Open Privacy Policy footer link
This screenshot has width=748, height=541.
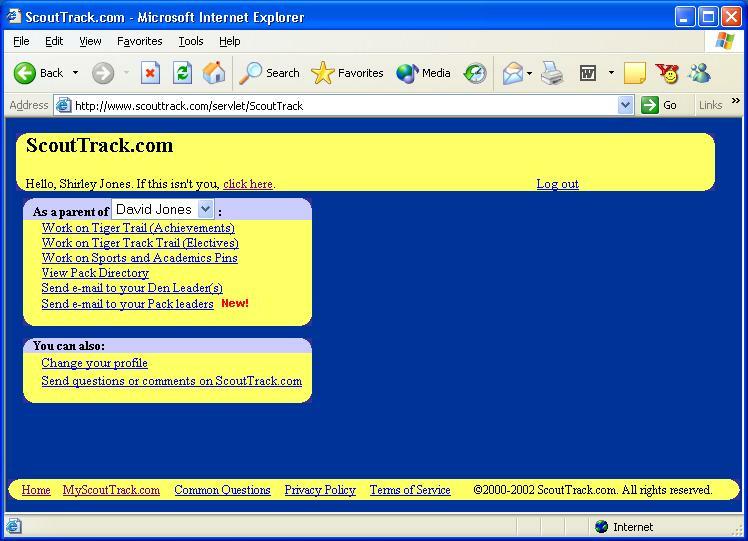[x=320, y=490]
